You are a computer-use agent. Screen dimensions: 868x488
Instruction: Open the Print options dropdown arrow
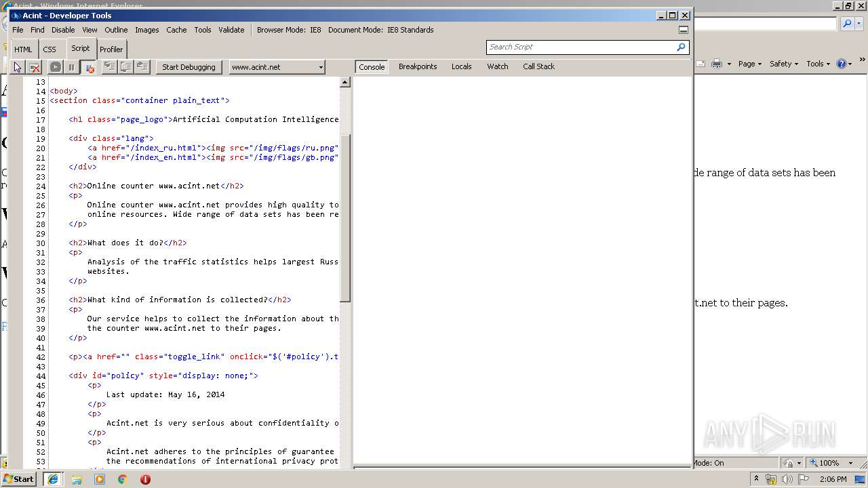pyautogui.click(x=729, y=64)
